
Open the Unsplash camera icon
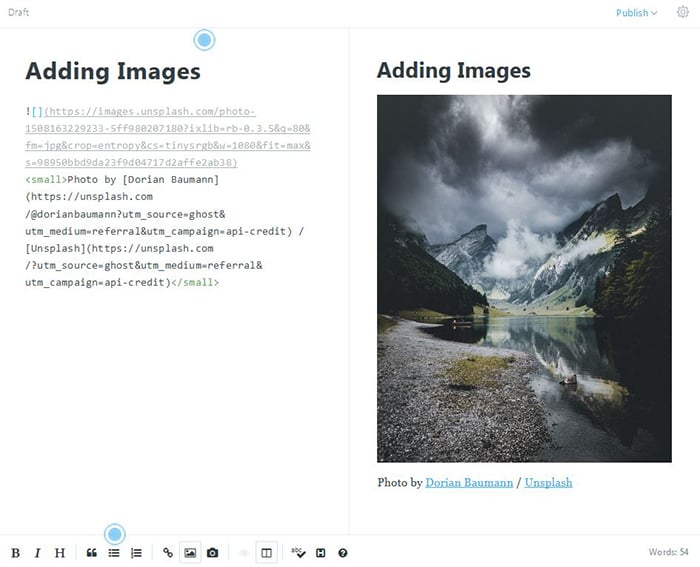[x=212, y=553]
